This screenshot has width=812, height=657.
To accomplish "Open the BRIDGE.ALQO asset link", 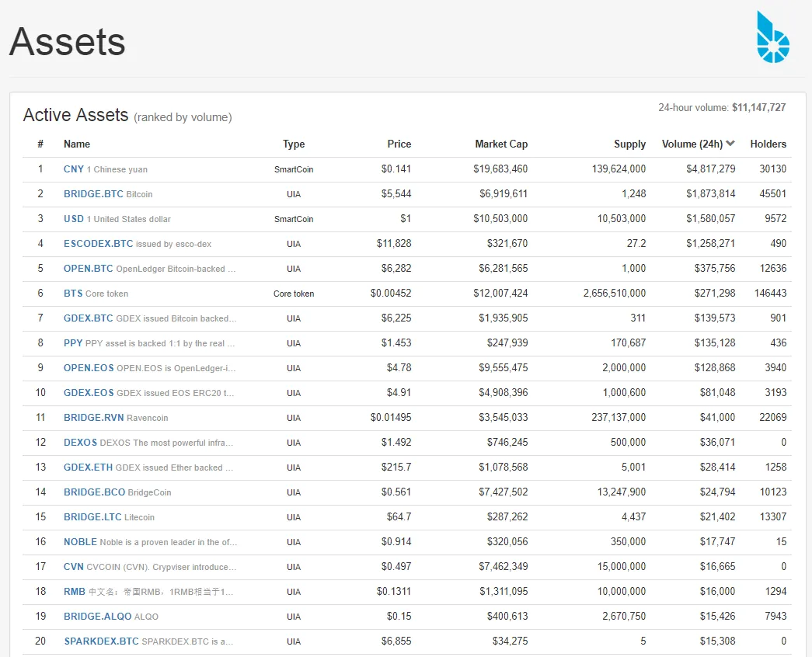I will [97, 616].
